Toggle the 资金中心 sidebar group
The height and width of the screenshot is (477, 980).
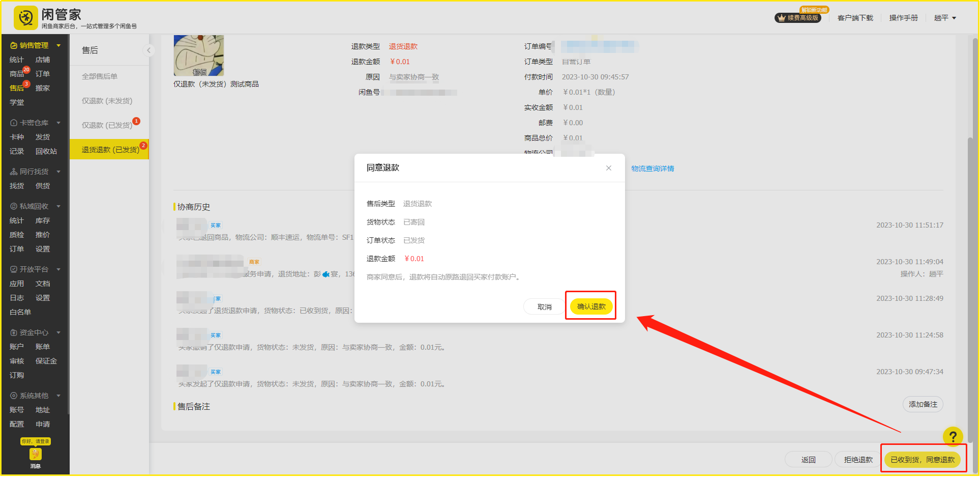(35, 332)
